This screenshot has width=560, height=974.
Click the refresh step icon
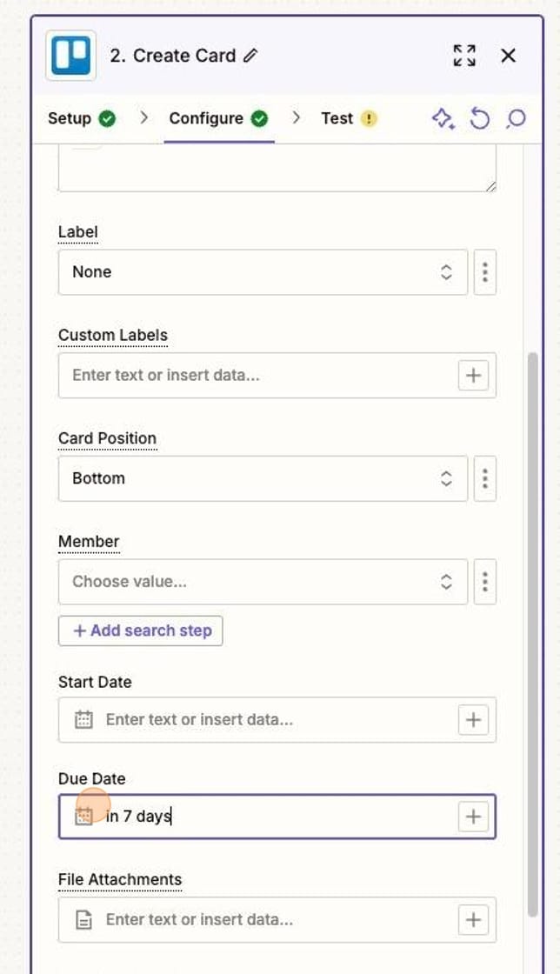coord(480,119)
